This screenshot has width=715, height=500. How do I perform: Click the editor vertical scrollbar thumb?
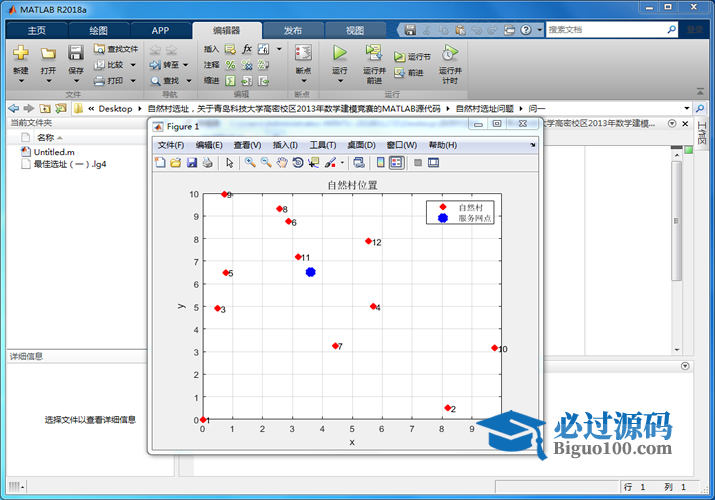coord(677,221)
